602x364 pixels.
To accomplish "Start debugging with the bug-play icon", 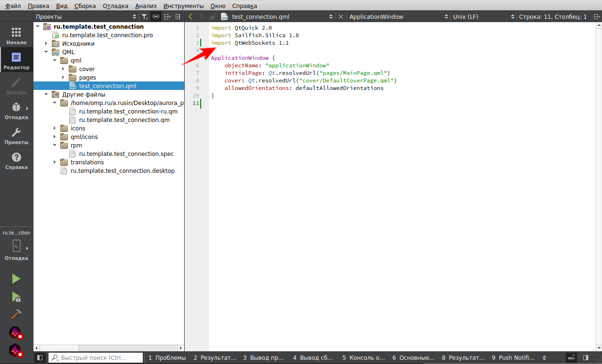I will [x=16, y=297].
